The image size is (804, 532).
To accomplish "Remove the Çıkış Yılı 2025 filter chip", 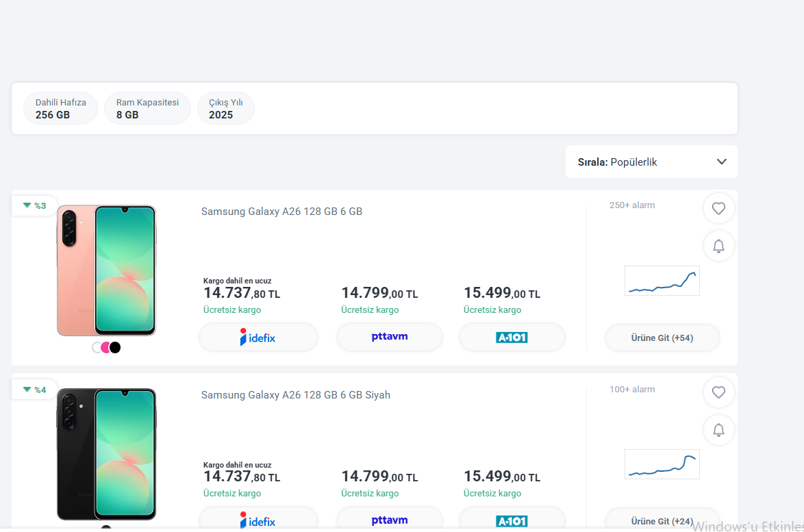I will point(225,108).
